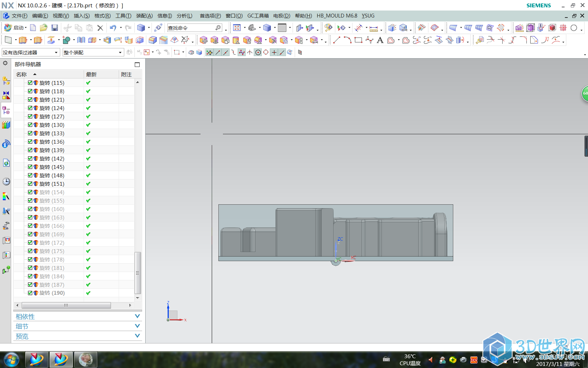Screen dimensions: 588x368
Task: Click the background color swatch in toolbar
Action: point(282,28)
